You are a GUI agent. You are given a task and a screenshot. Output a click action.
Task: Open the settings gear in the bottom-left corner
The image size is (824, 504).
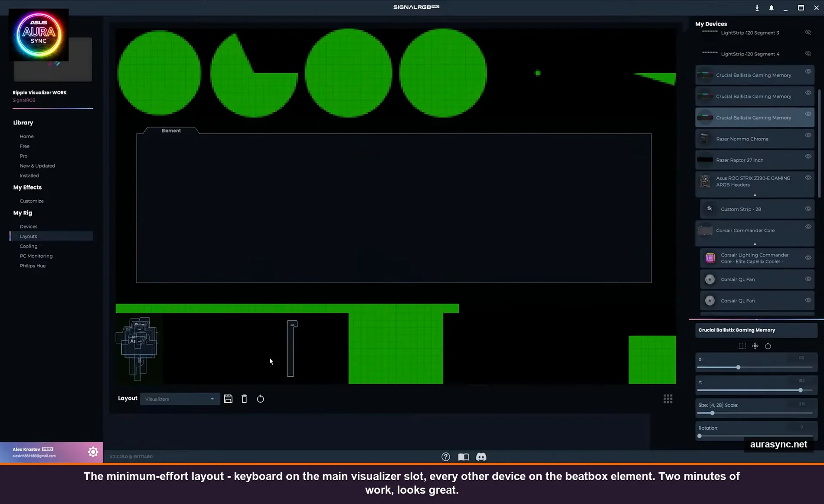pos(93,452)
